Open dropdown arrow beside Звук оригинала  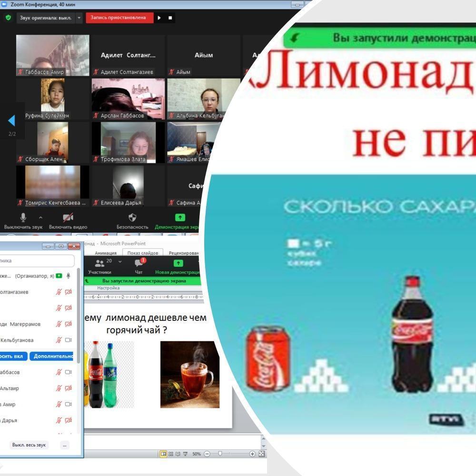[79, 18]
